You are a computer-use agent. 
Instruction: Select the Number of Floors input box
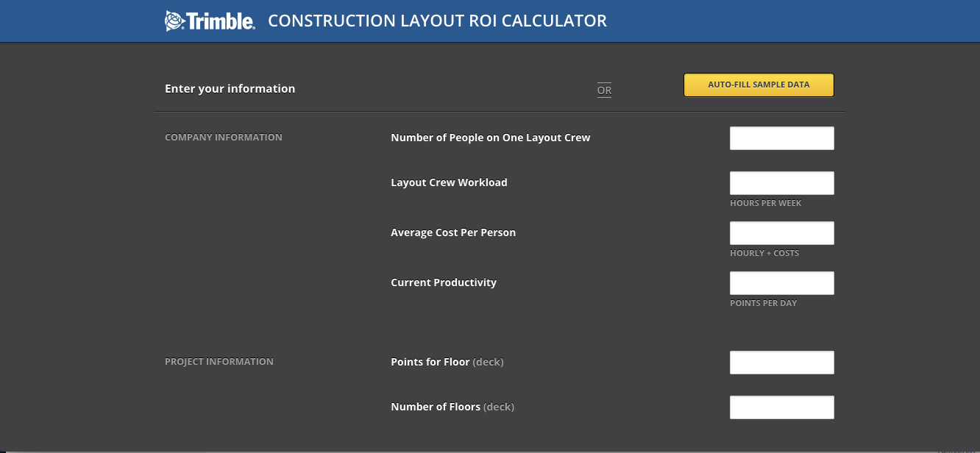pos(781,407)
